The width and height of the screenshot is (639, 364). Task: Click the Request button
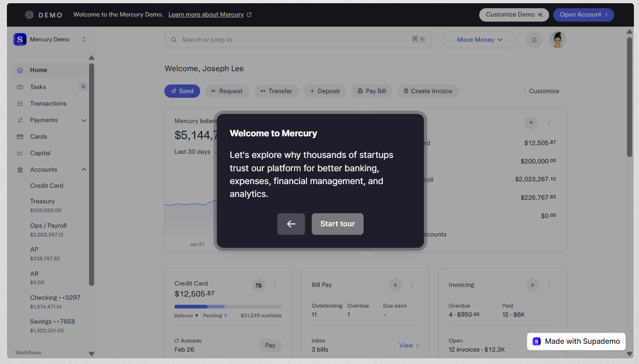pos(227,91)
